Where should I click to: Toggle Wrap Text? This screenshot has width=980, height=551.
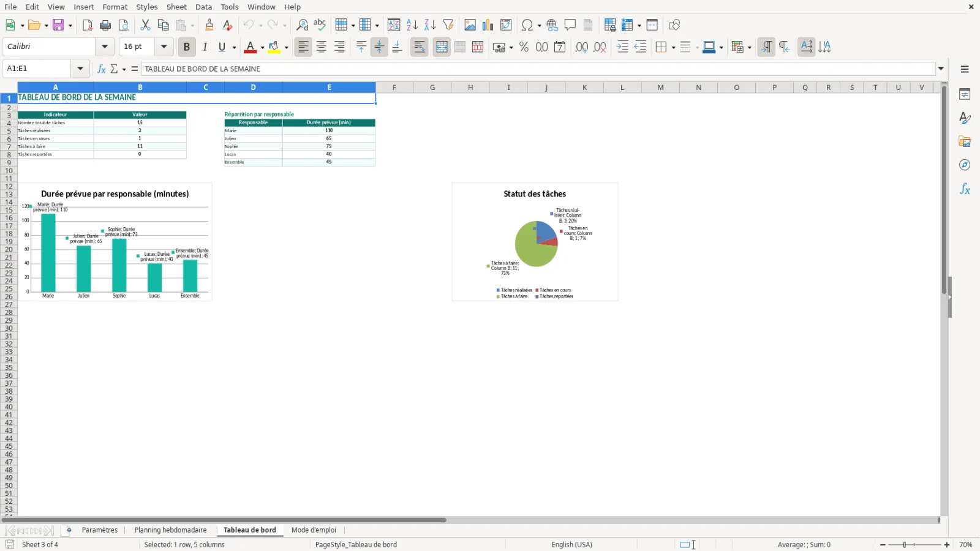(x=420, y=47)
